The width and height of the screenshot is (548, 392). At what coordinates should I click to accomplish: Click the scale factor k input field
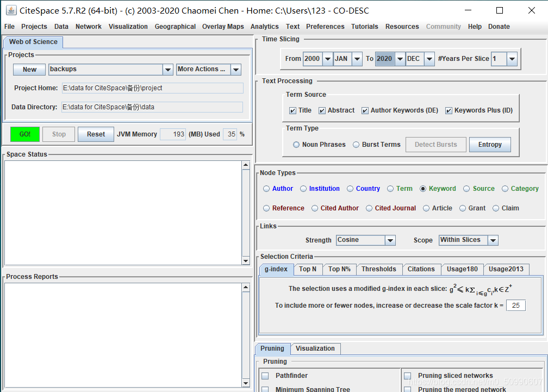pyautogui.click(x=515, y=306)
